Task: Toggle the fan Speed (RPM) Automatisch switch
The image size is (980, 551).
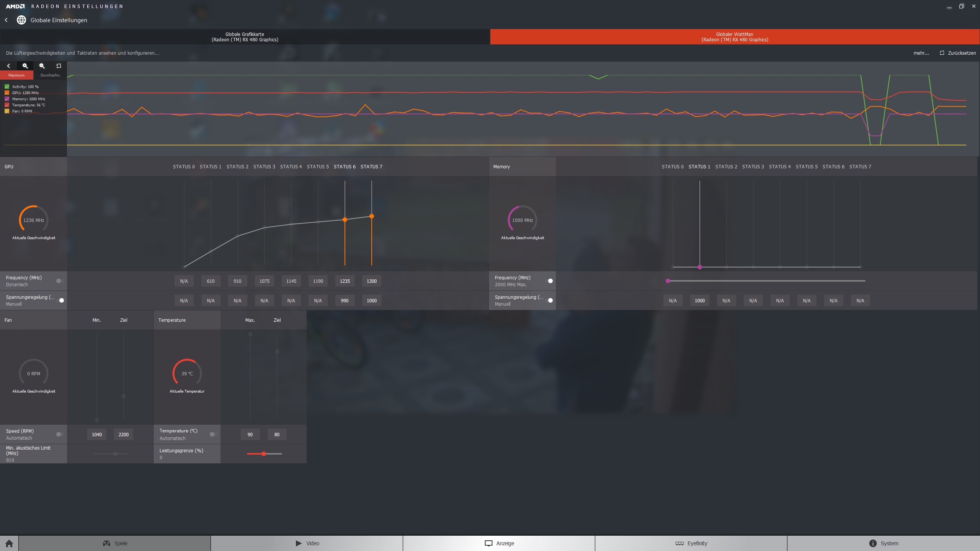Action: click(x=60, y=434)
